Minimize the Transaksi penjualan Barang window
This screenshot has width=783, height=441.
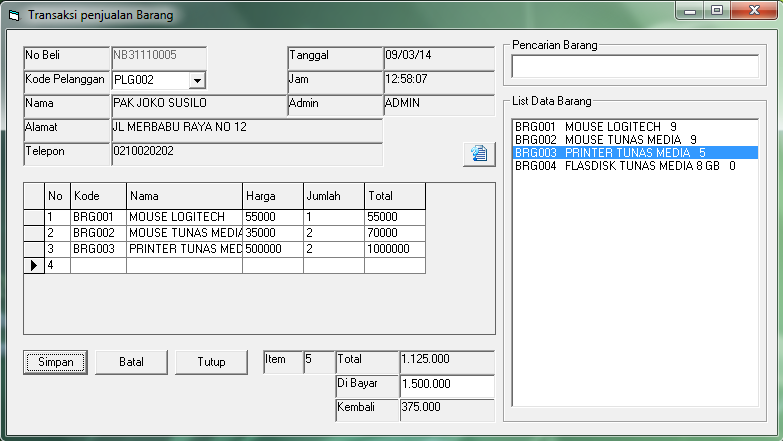(x=690, y=10)
